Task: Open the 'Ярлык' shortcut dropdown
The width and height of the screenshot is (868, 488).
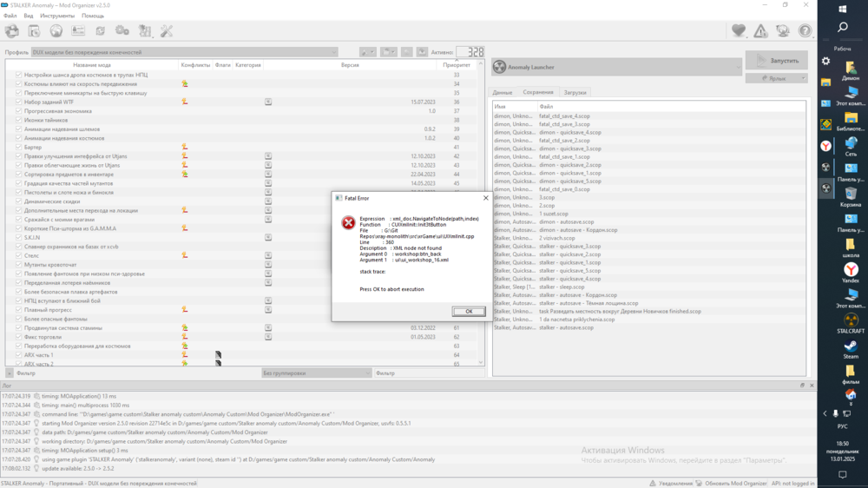Action: pos(777,78)
